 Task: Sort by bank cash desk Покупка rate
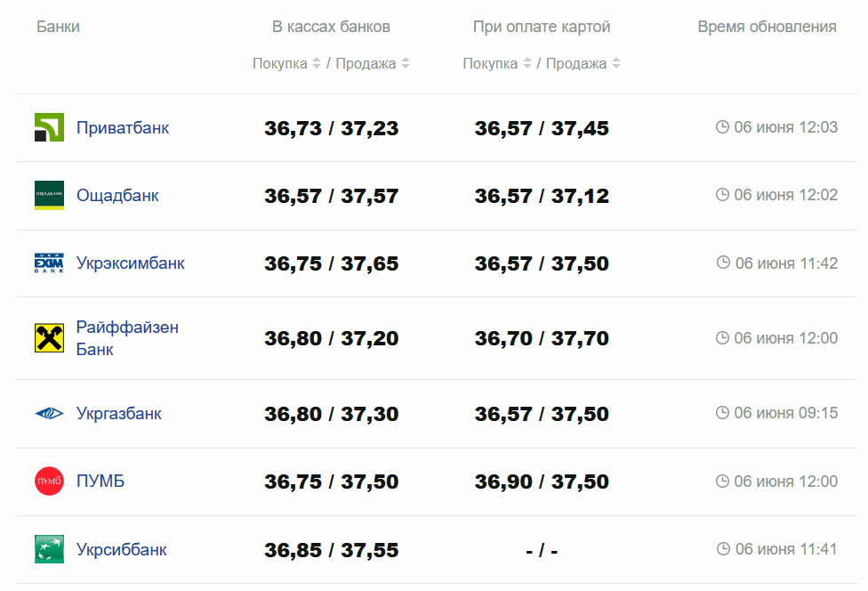tap(316, 64)
